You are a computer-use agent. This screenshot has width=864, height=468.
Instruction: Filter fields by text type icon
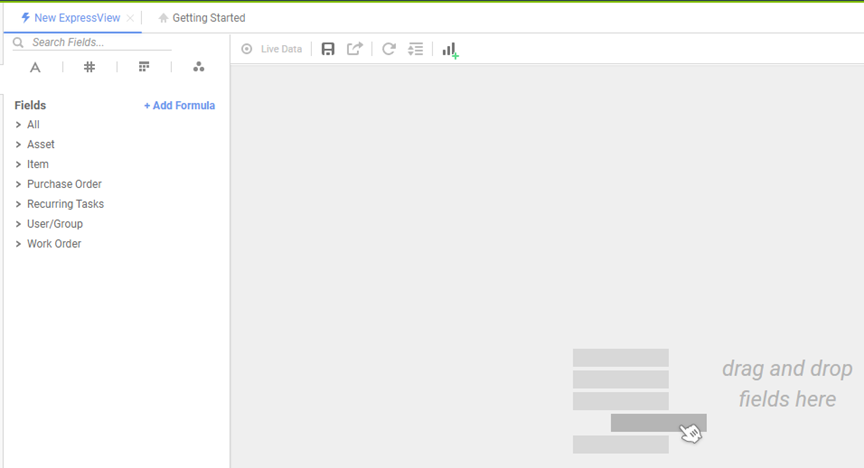click(35, 67)
